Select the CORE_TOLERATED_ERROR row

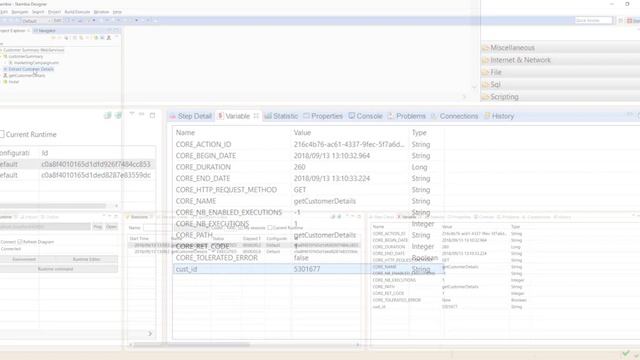[x=308, y=258]
